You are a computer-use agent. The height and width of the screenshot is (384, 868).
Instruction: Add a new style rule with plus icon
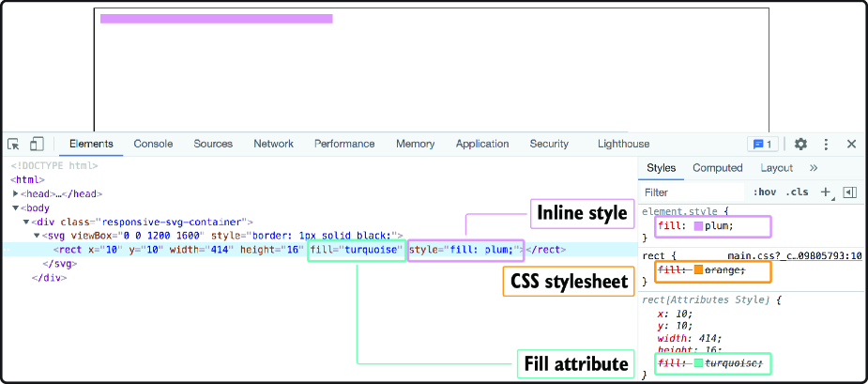tap(826, 192)
